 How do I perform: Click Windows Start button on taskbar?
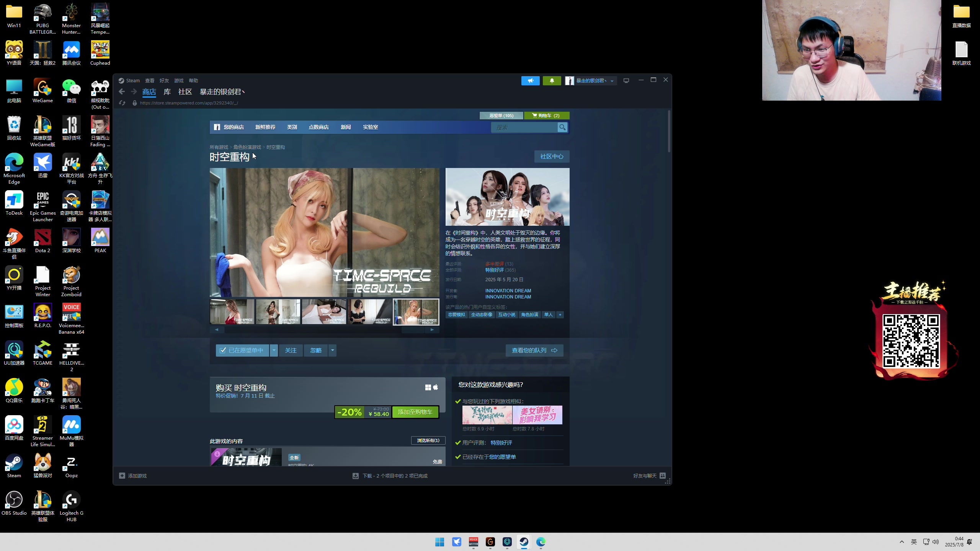[x=439, y=542]
